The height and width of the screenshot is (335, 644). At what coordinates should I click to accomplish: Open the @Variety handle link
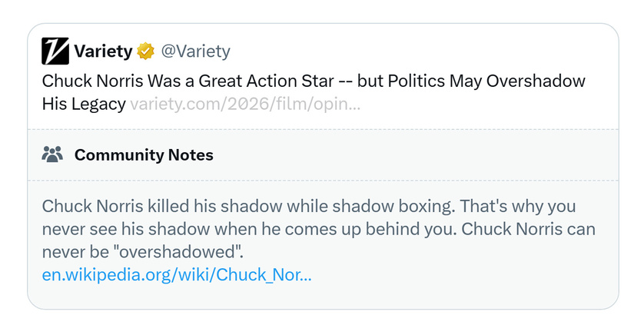pyautogui.click(x=195, y=51)
